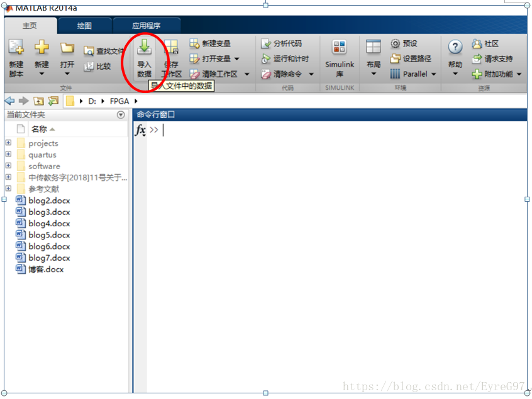Click Save Workspace (保存工作区)

[171, 58]
